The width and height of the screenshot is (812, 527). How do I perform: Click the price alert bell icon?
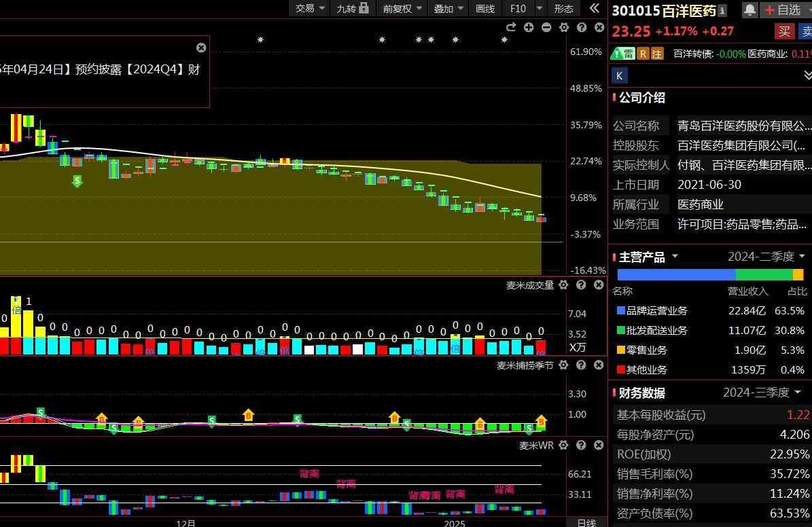(749, 10)
